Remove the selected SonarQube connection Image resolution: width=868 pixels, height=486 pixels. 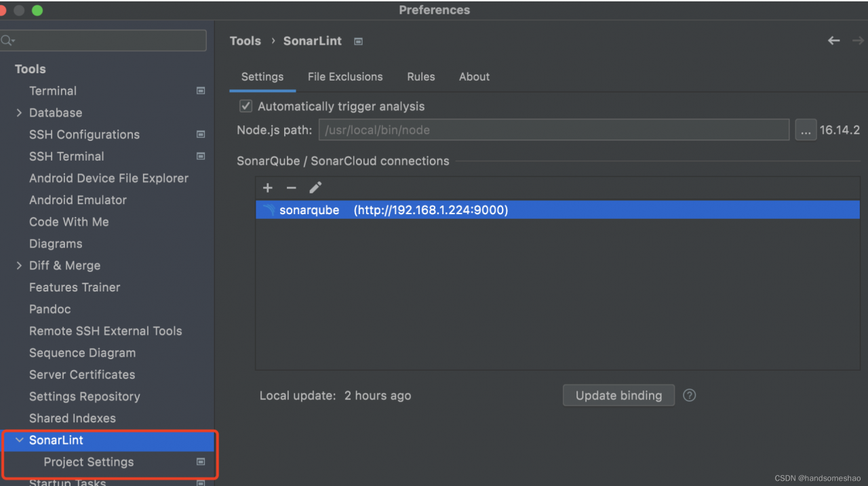coord(292,188)
